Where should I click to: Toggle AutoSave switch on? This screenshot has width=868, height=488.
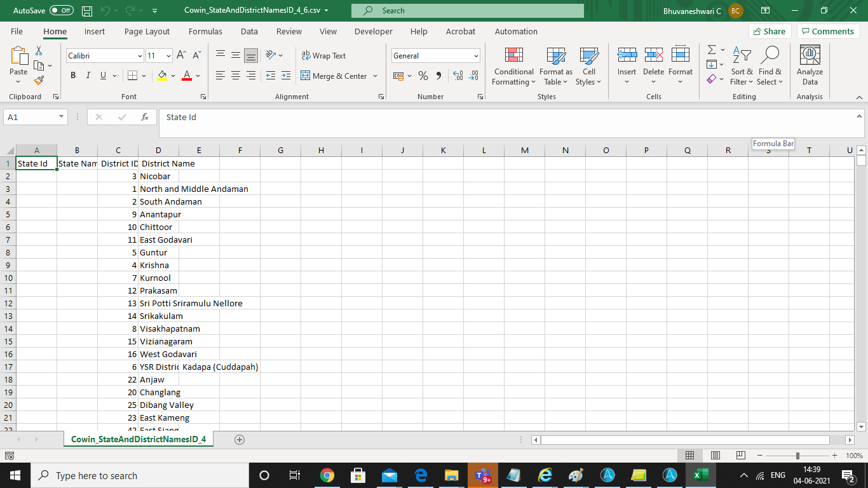(61, 11)
